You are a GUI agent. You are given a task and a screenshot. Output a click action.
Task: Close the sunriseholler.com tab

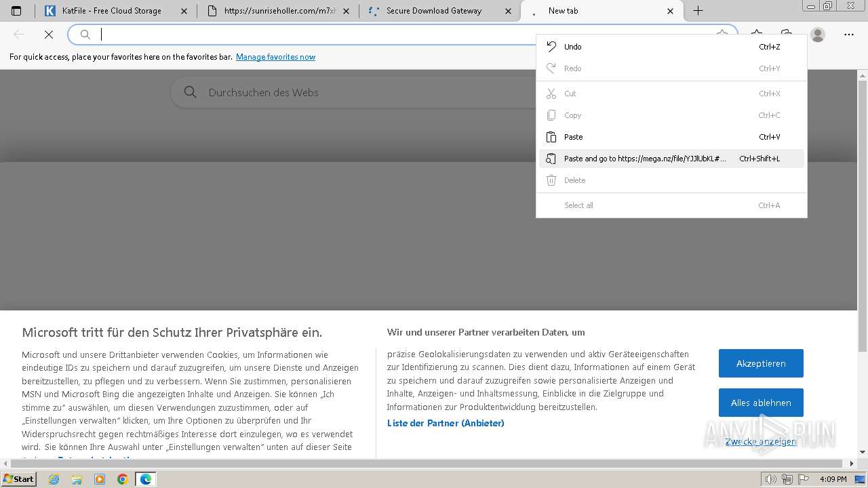(x=347, y=11)
